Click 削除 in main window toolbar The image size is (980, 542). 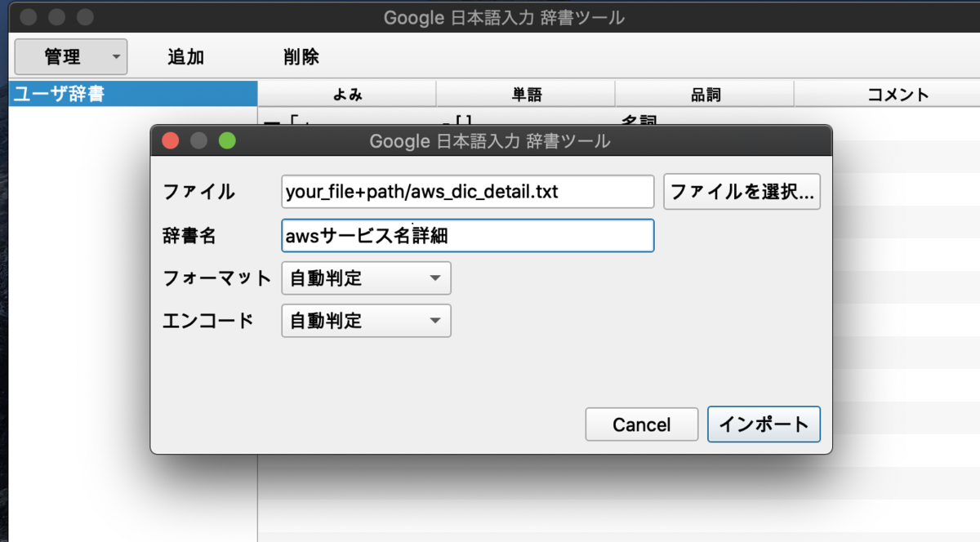(301, 57)
